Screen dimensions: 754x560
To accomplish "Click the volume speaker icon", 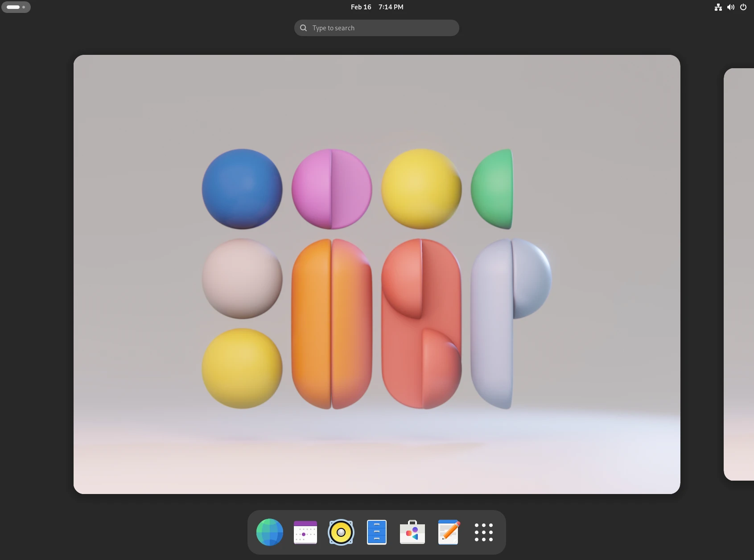I will pyautogui.click(x=730, y=7).
